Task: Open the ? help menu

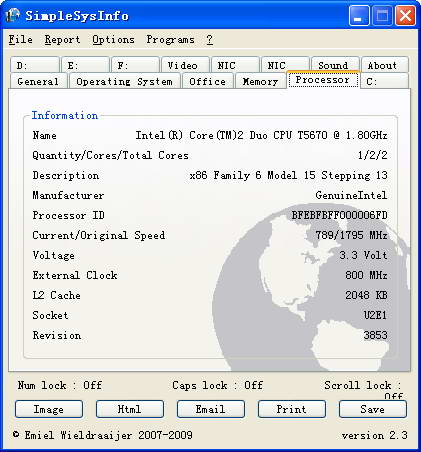Action: pos(209,39)
